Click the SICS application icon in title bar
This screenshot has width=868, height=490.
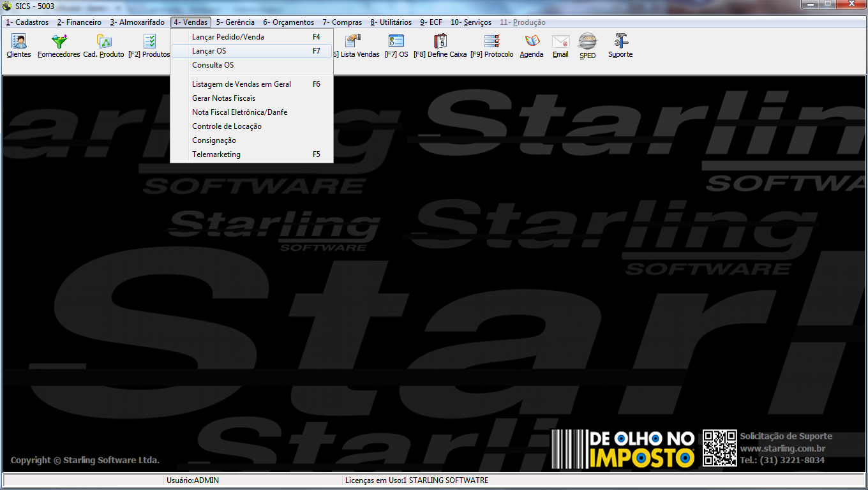click(x=7, y=6)
